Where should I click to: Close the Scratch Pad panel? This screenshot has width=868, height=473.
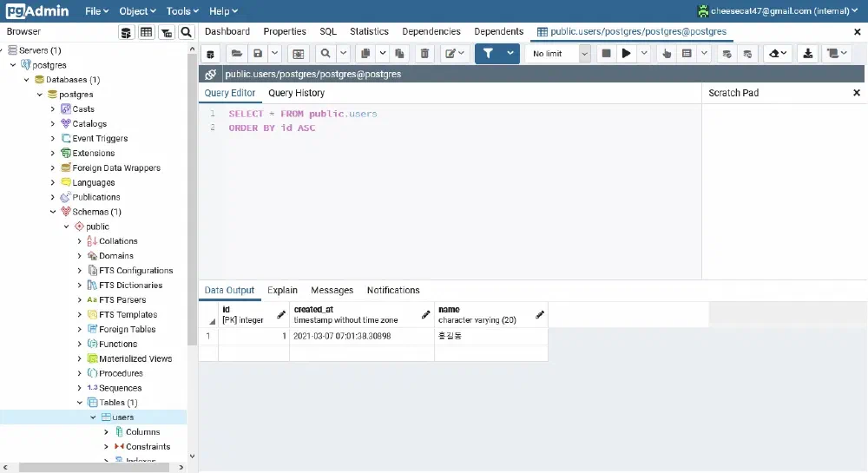click(857, 93)
